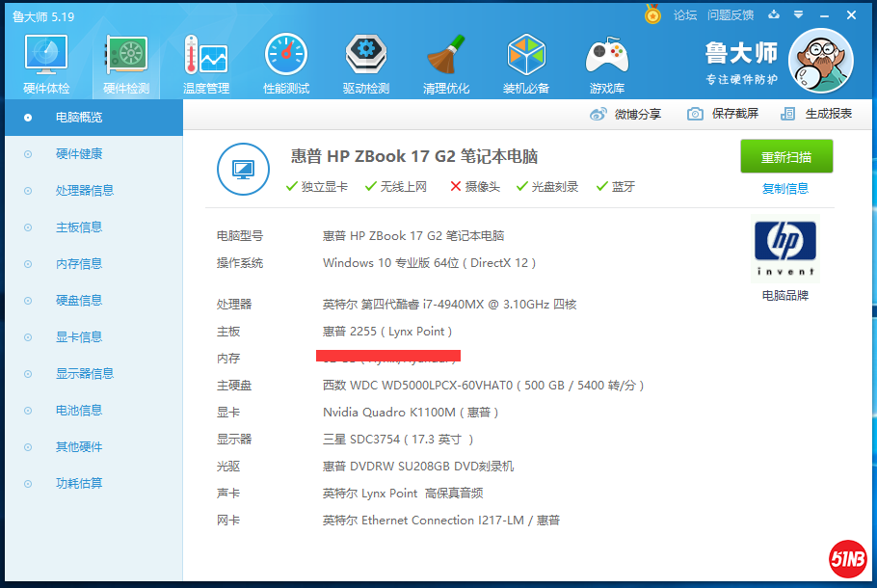Click the download tray icon in title bar
The width and height of the screenshot is (877, 588).
tap(773, 15)
